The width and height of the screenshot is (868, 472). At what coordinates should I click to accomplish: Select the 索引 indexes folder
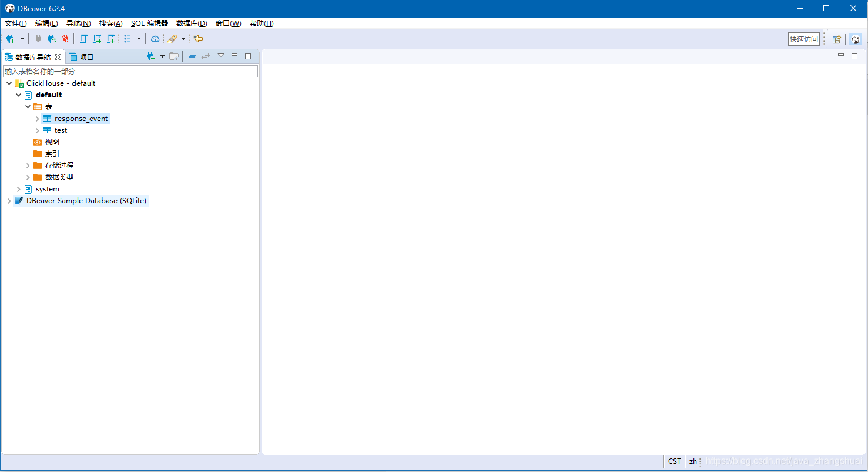point(52,154)
